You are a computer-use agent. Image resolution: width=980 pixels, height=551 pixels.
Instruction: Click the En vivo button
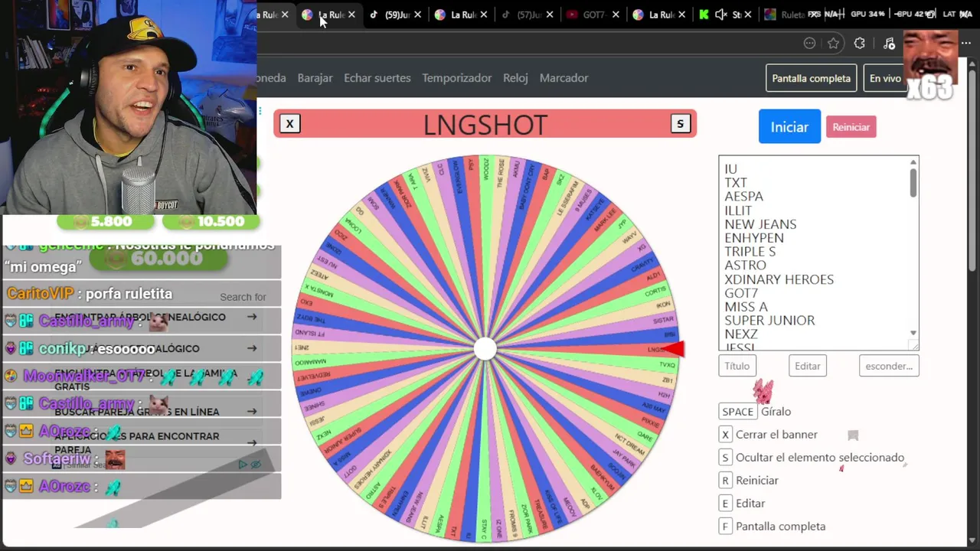pyautogui.click(x=885, y=78)
